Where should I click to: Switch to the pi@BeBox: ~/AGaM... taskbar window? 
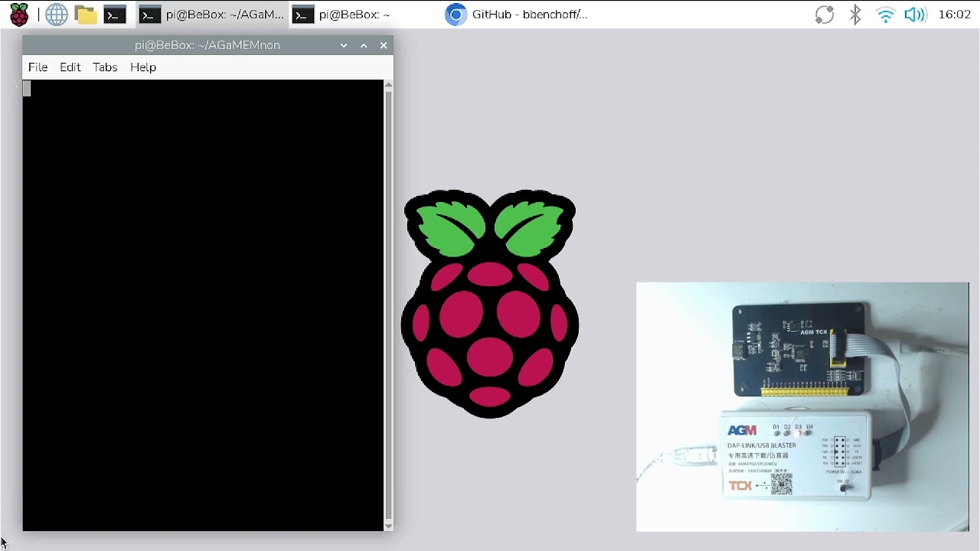pyautogui.click(x=212, y=15)
